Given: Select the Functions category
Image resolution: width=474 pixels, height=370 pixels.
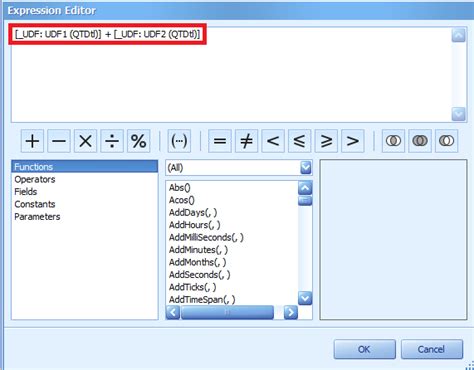Looking at the screenshot, I should pos(85,167).
